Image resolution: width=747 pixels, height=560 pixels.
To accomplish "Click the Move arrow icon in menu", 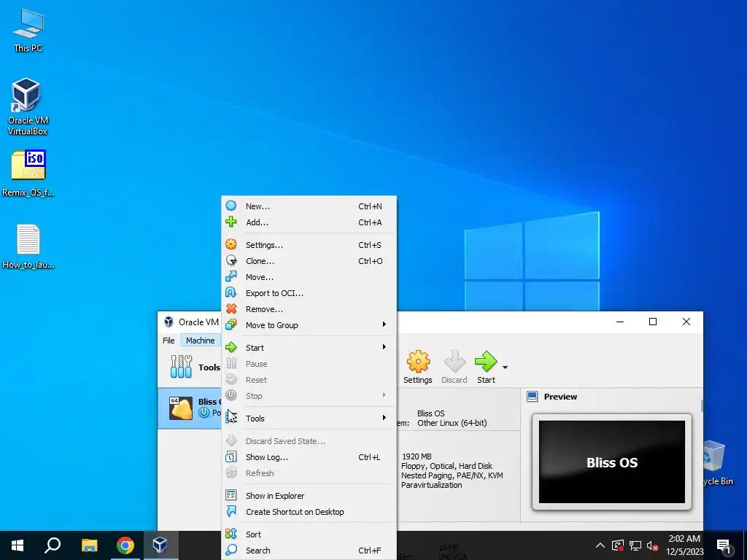I will (231, 276).
